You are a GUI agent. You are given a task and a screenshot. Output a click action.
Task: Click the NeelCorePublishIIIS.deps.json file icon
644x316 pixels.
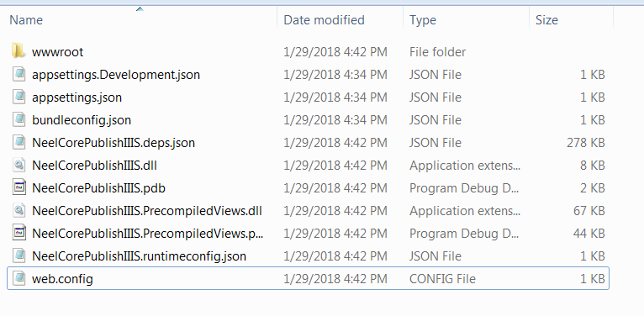coord(18,142)
